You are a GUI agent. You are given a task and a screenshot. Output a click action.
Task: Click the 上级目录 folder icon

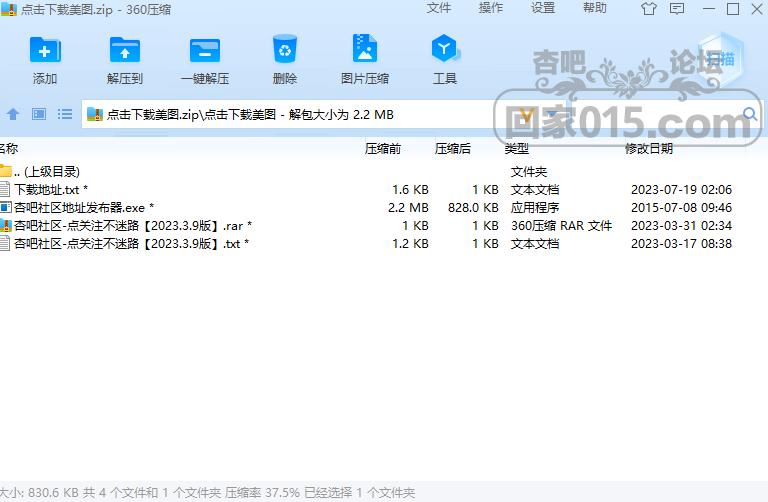[x=5, y=171]
